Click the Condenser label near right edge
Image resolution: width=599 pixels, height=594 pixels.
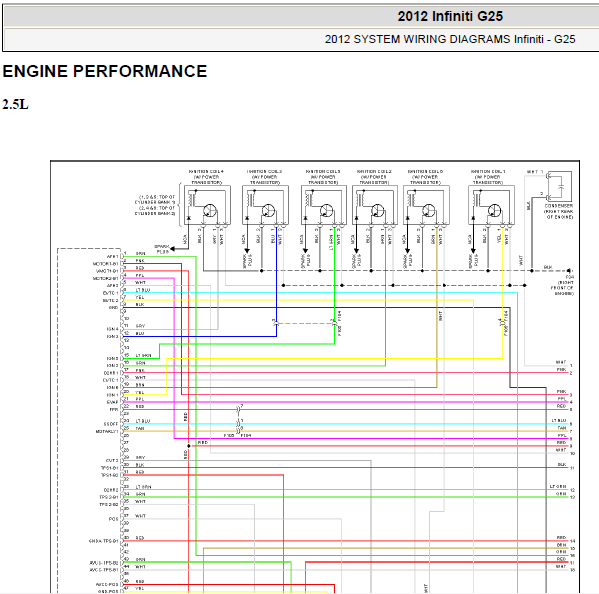tap(559, 211)
